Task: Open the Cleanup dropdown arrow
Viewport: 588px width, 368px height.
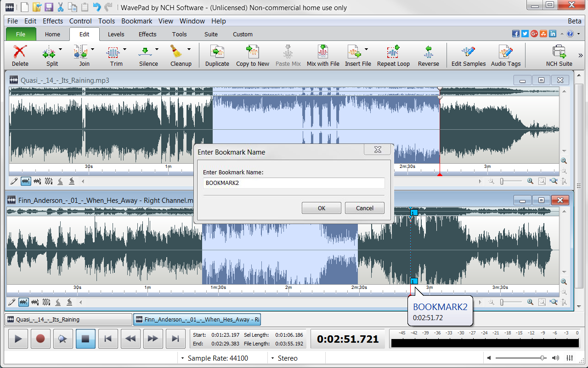Action: tap(188, 48)
